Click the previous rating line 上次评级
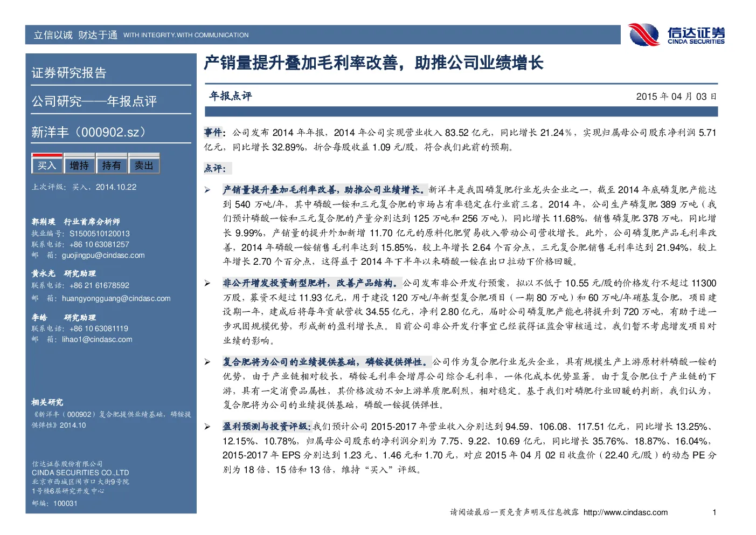Screen dimensions: 756x535 (84, 187)
